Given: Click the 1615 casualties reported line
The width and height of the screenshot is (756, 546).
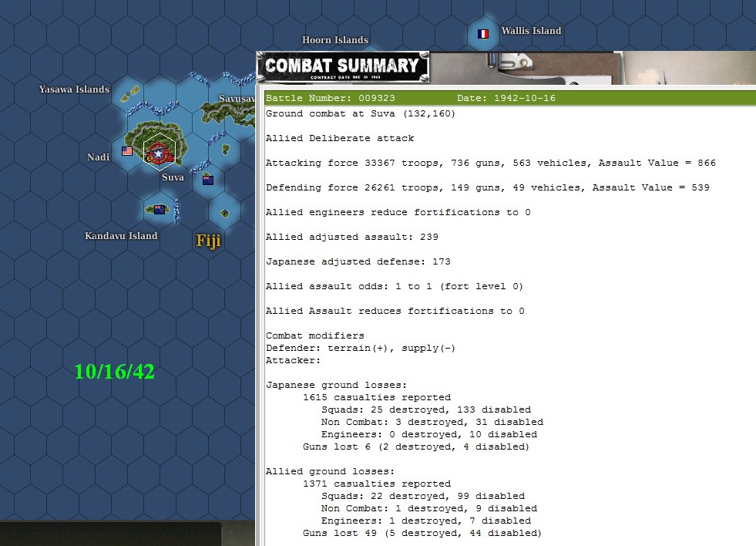Looking at the screenshot, I should pyautogui.click(x=377, y=397).
